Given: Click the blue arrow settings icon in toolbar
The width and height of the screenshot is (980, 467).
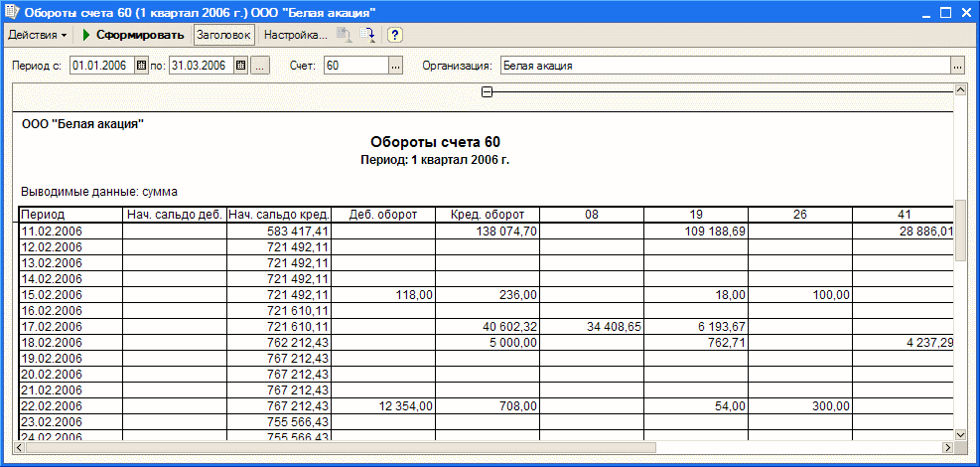Looking at the screenshot, I should pos(367,35).
